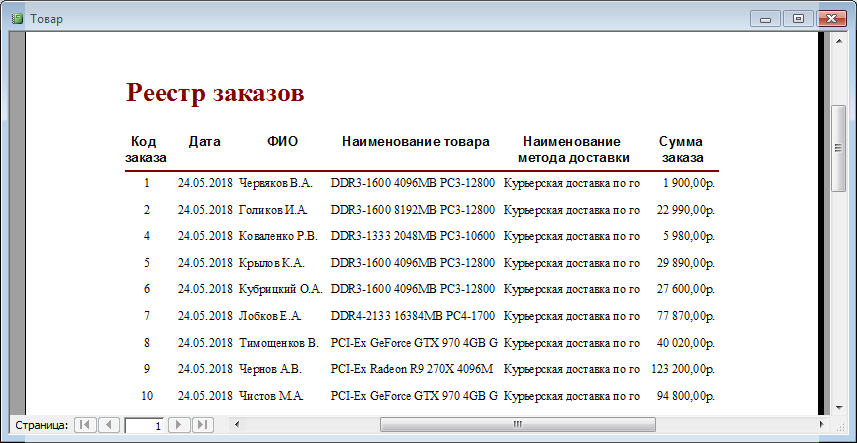Click the Наименование товара column header

[x=415, y=142]
